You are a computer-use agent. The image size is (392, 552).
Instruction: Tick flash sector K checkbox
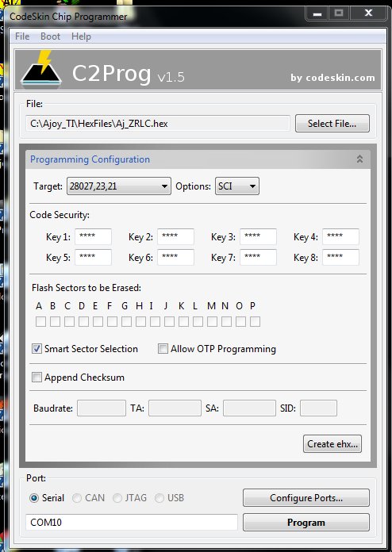coord(183,321)
